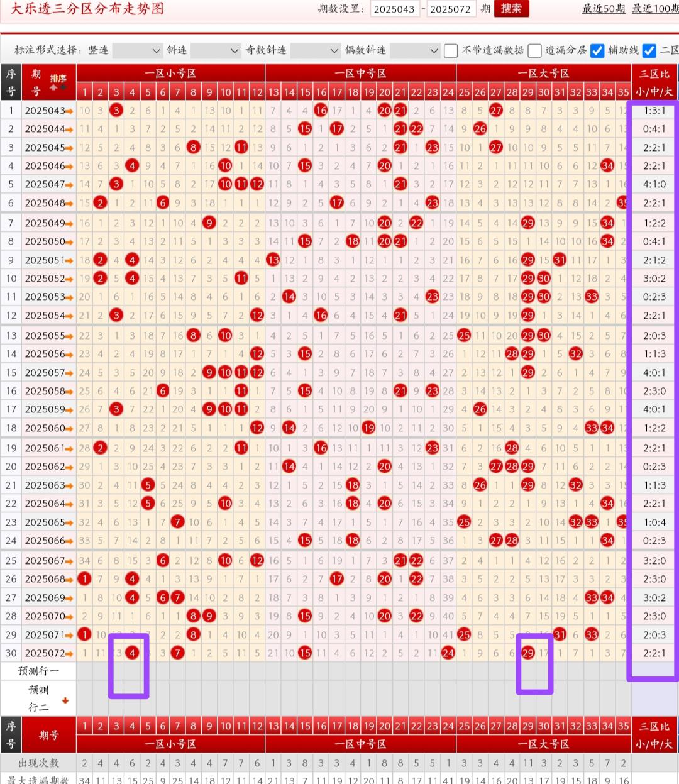Viewport: 679px width, 784px height.
Task: Click red ball 4 in row 2025072
Action: [x=132, y=653]
